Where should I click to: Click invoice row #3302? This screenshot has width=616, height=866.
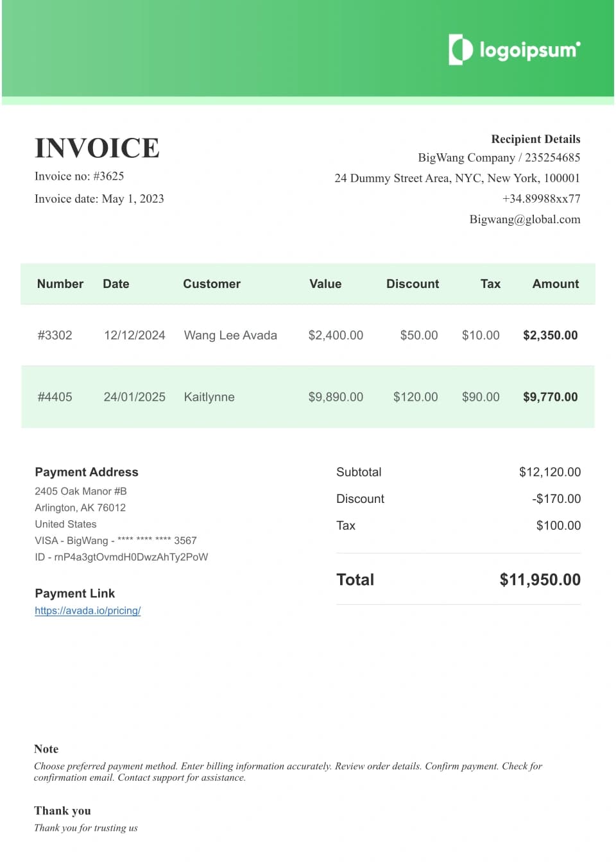[x=308, y=335]
